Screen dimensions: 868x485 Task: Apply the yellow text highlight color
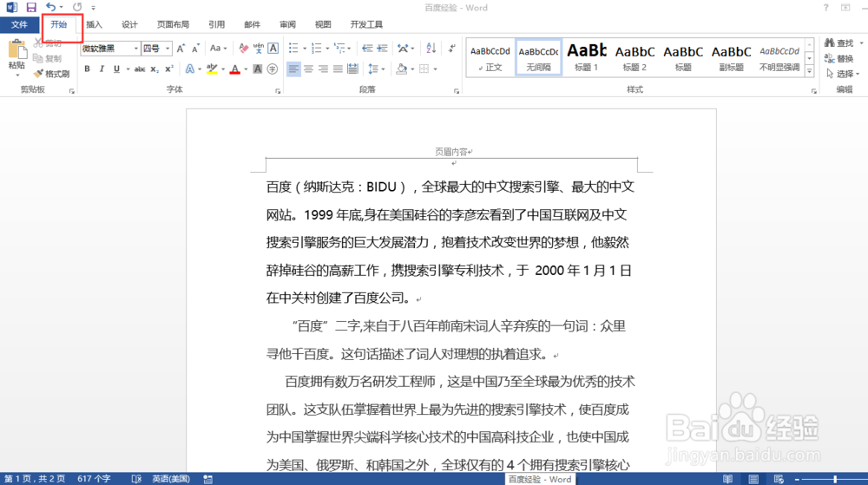212,69
